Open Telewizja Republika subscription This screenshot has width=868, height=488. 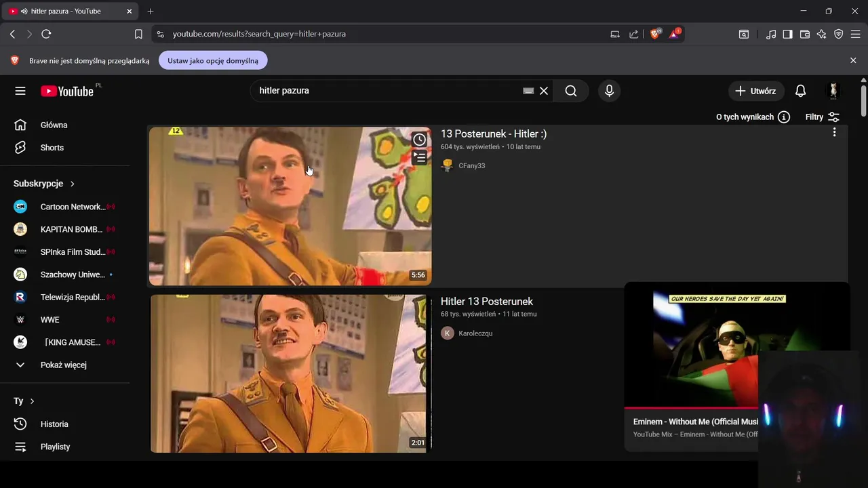[64, 297]
